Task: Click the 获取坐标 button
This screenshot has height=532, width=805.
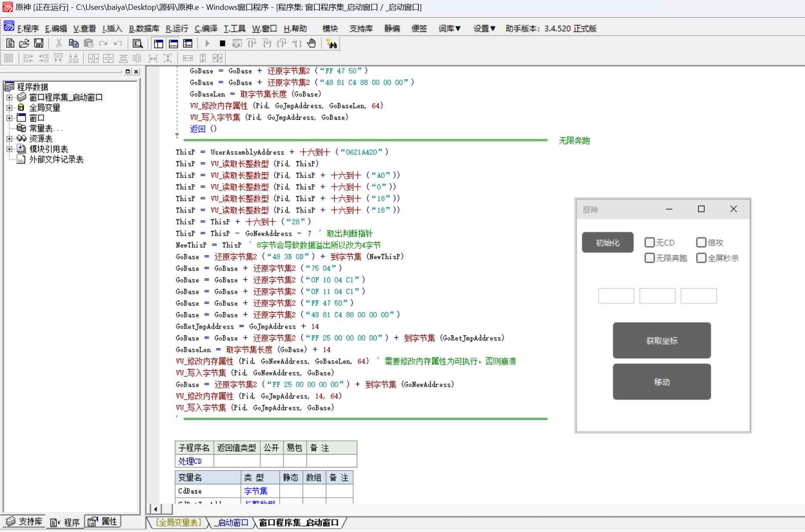Action: pyautogui.click(x=661, y=341)
